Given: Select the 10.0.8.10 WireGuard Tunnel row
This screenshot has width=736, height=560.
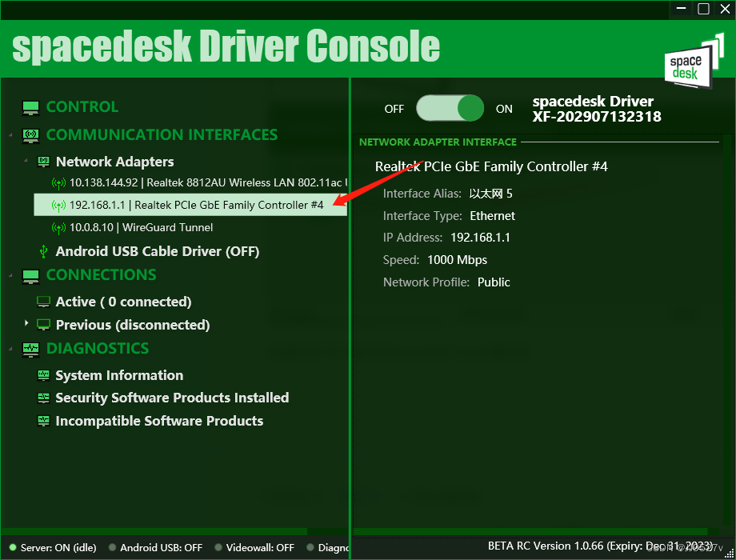Looking at the screenshot, I should (141, 228).
